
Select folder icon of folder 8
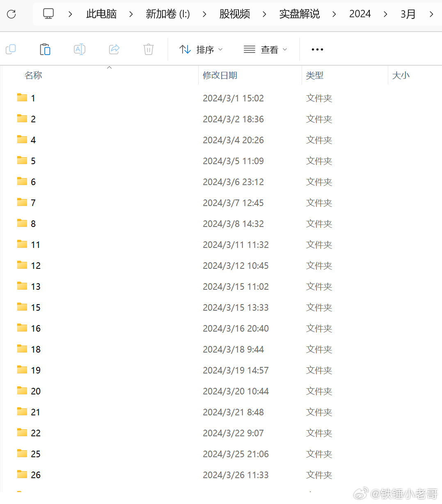pyautogui.click(x=22, y=223)
